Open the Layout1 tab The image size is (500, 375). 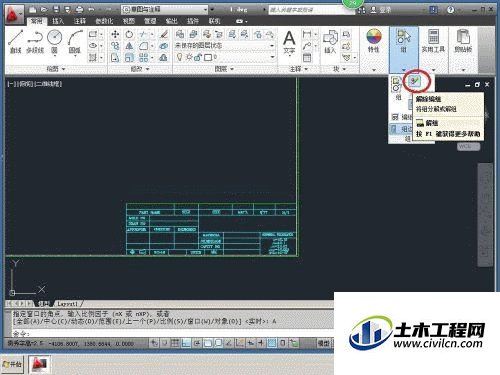pyautogui.click(x=67, y=304)
